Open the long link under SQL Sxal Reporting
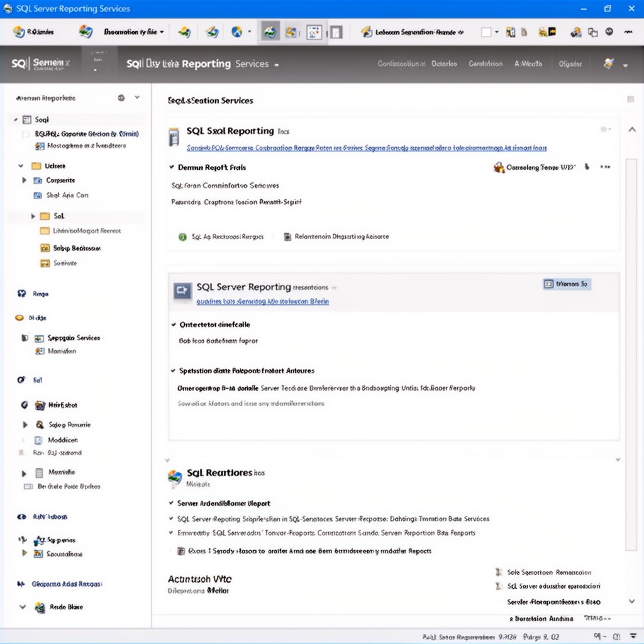 click(x=367, y=148)
